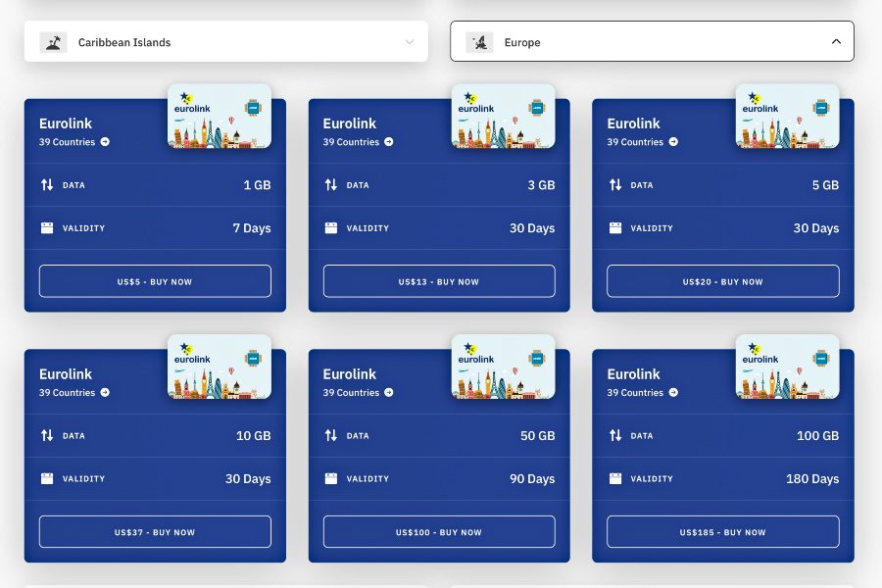Click the '7 Days' validity value
Screen dimensions: 882x588
click(x=252, y=228)
